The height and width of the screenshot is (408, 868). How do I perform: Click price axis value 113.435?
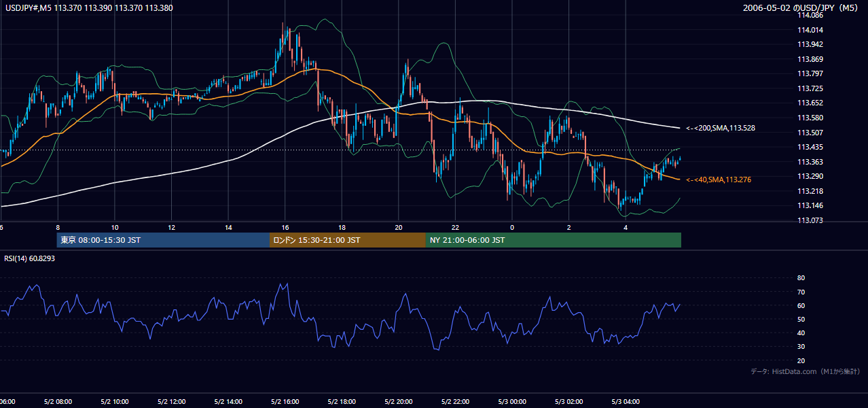pyautogui.click(x=810, y=147)
